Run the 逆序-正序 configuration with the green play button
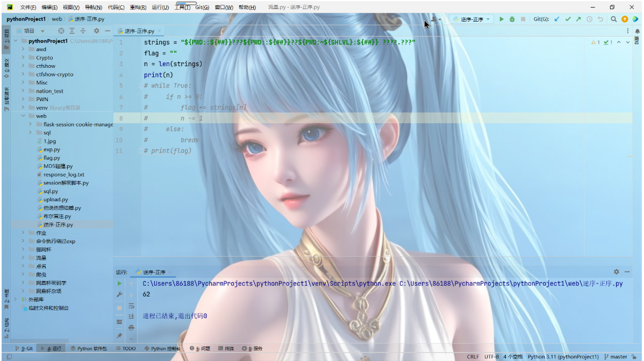This screenshot has height=361, width=644. [502, 19]
